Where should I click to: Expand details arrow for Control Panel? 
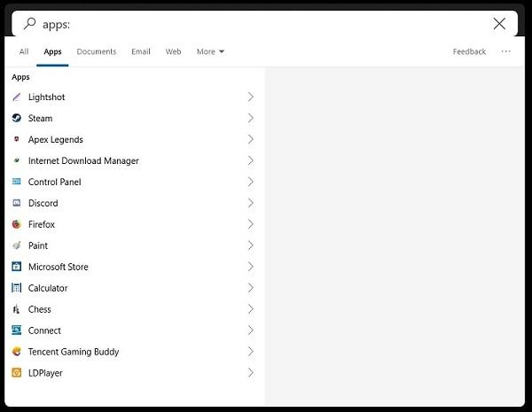(x=251, y=182)
